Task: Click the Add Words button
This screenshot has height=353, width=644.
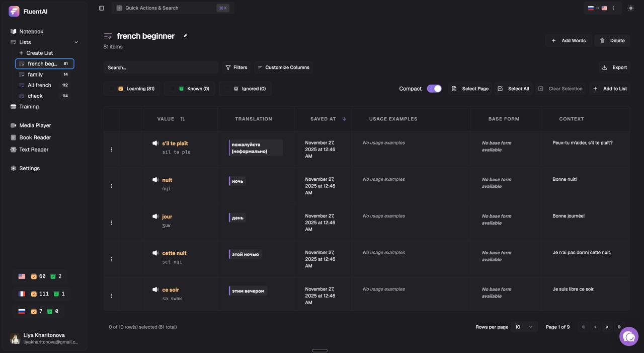Action: (569, 40)
